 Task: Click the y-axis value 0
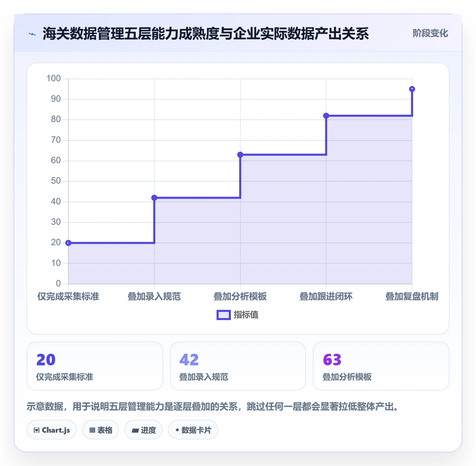pos(58,283)
